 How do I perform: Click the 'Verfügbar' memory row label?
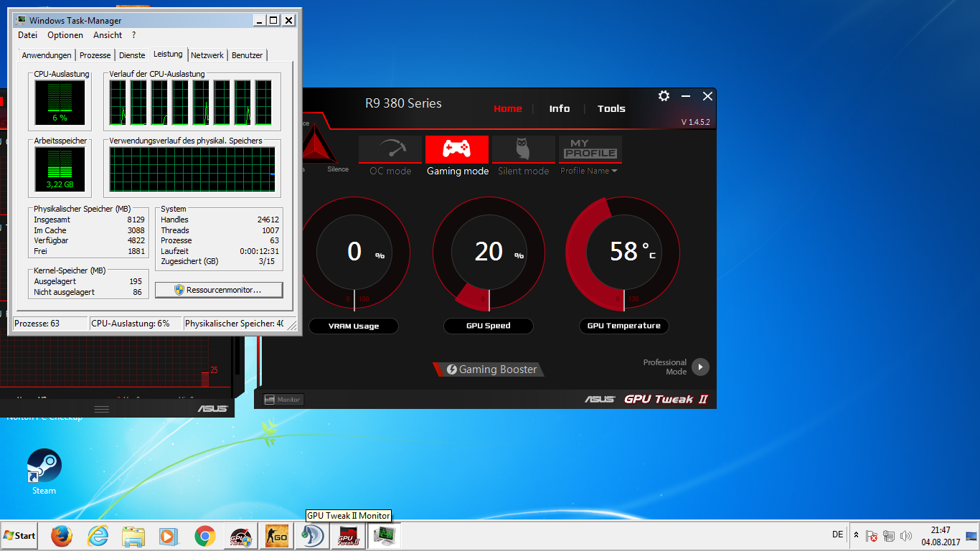(50, 241)
